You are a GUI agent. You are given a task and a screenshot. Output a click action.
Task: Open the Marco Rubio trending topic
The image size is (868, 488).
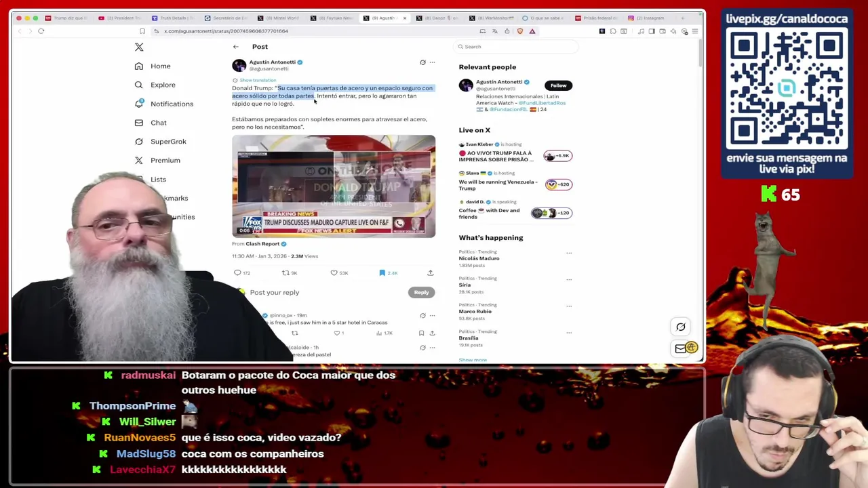tap(475, 312)
